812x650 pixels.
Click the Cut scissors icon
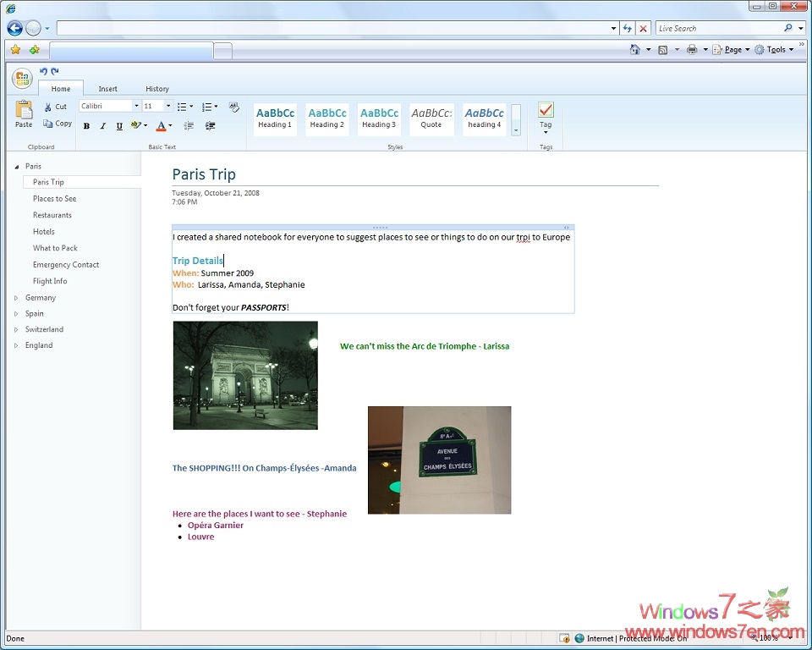48,107
